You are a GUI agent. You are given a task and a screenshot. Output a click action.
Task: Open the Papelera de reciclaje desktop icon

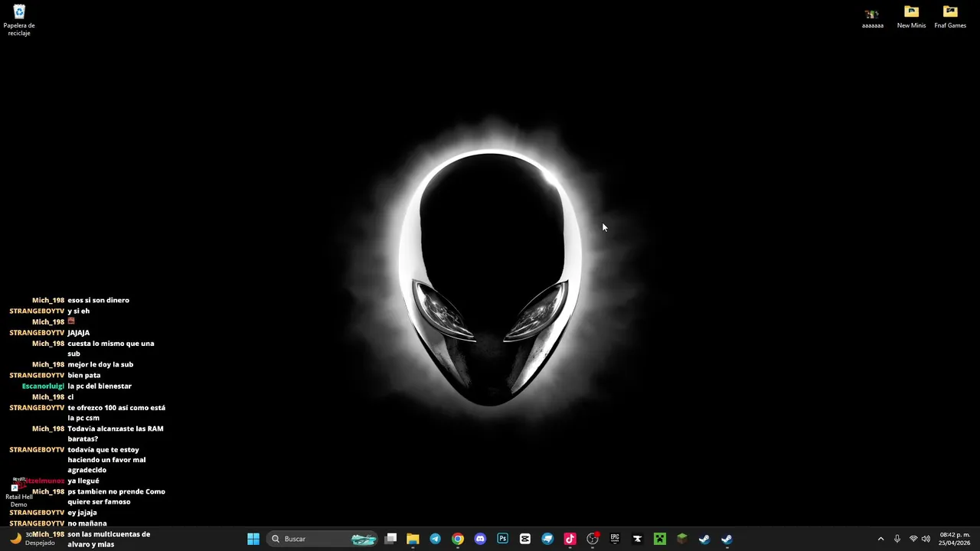click(19, 20)
